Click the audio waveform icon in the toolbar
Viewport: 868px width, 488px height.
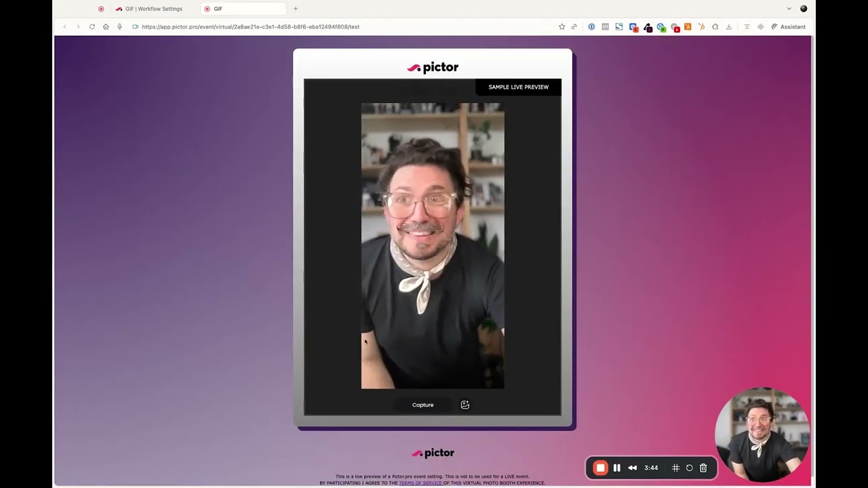coord(760,27)
